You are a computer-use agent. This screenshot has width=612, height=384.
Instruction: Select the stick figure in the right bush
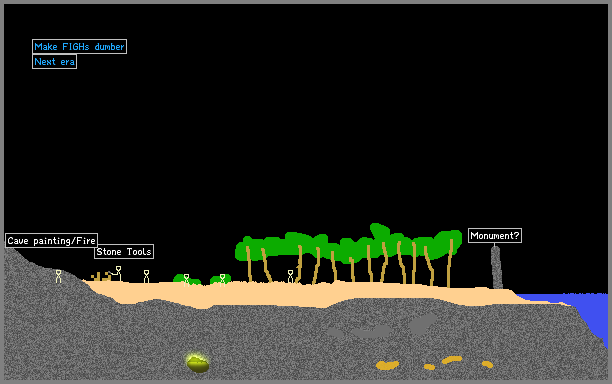click(x=222, y=280)
